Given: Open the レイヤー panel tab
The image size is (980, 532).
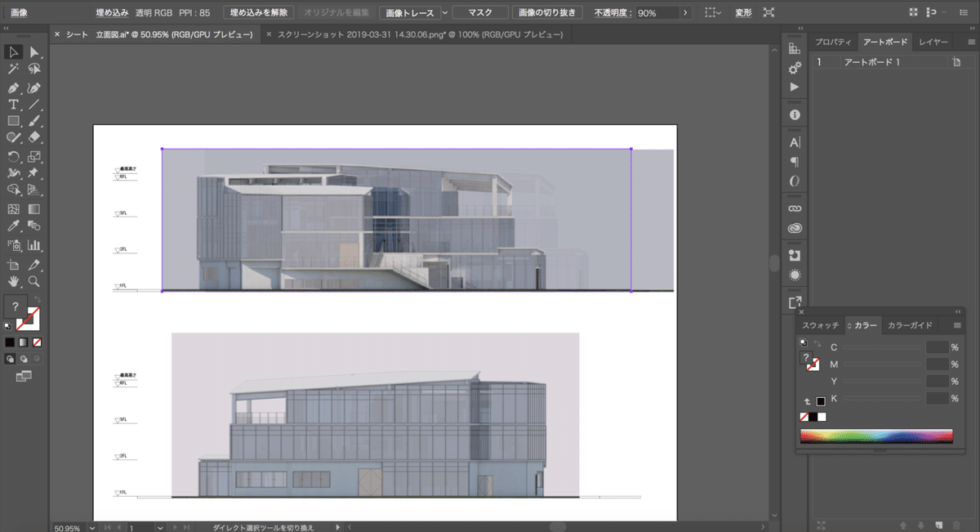Looking at the screenshot, I should 933,42.
